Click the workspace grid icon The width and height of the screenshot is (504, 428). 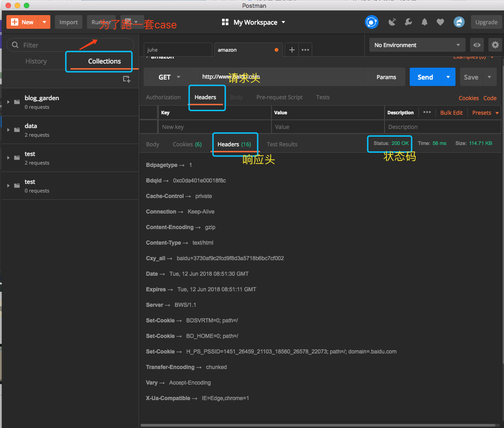[x=225, y=22]
